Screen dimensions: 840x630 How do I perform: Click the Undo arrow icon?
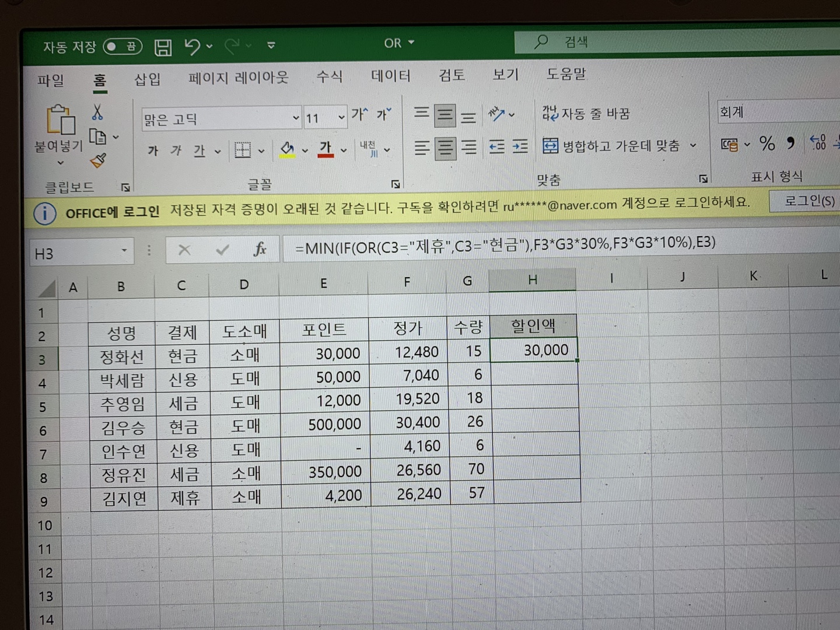click(192, 47)
